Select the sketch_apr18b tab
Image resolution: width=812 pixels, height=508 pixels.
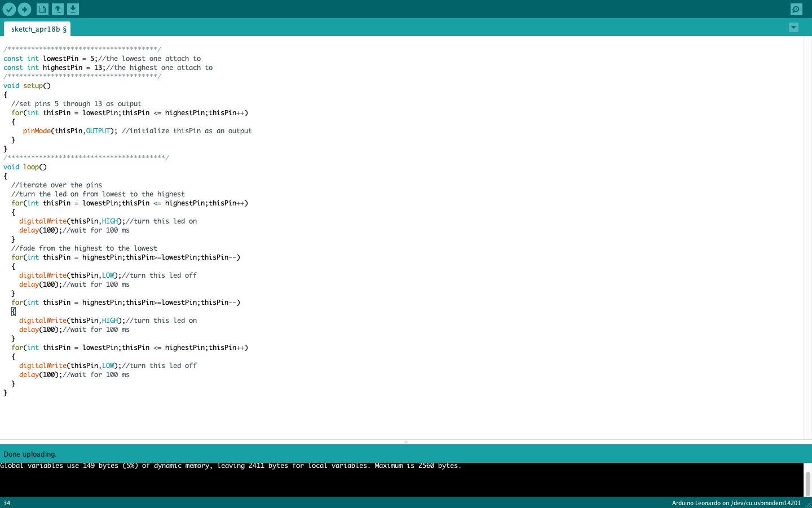(37, 29)
